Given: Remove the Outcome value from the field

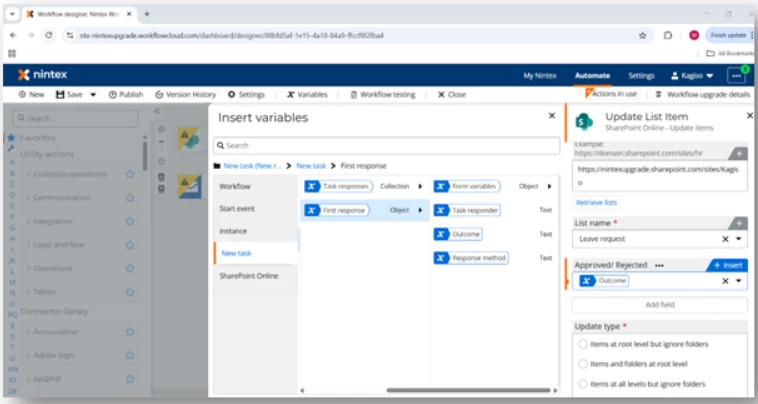Looking at the screenshot, I should [725, 281].
